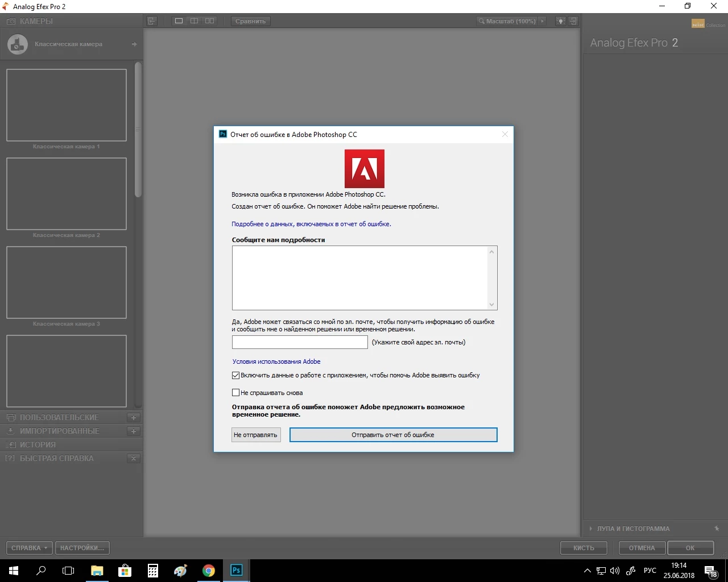Expand the ИМПОРТИРОВАННЫЕ presets section
This screenshot has height=582, width=728.
pyautogui.click(x=59, y=431)
